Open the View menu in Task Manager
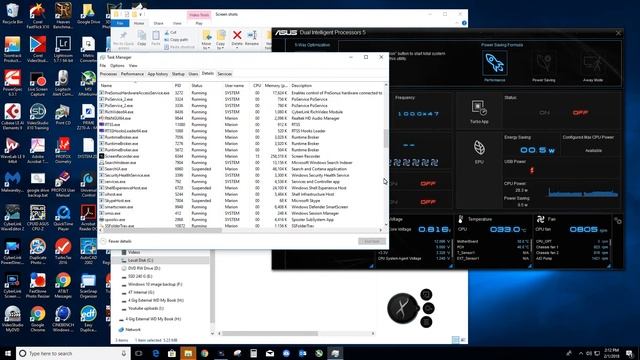The height and width of the screenshot is (360, 640). click(x=133, y=65)
